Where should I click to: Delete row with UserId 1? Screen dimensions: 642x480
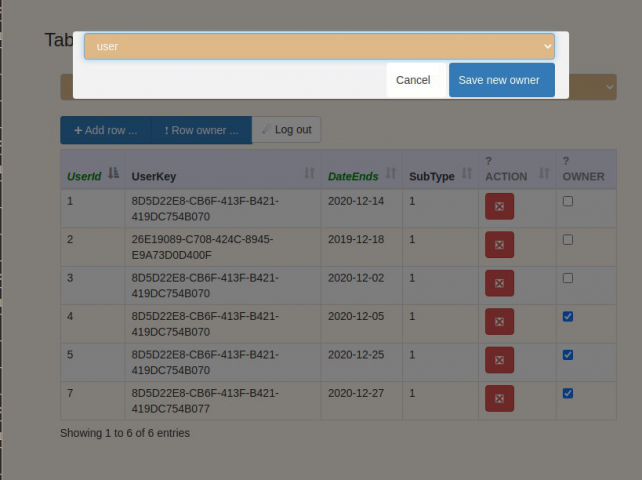pos(499,206)
